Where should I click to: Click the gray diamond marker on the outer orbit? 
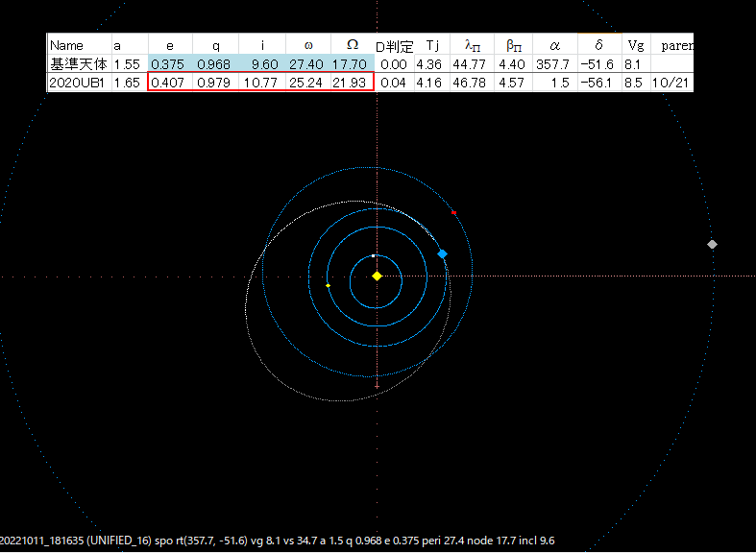click(x=712, y=244)
